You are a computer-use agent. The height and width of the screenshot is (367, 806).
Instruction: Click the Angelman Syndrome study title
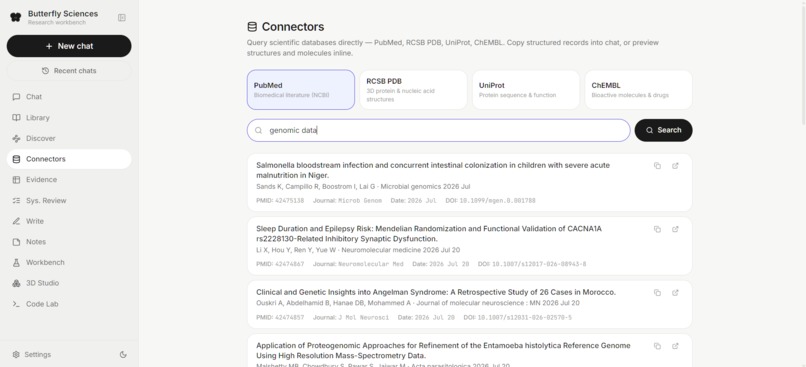[436, 292]
